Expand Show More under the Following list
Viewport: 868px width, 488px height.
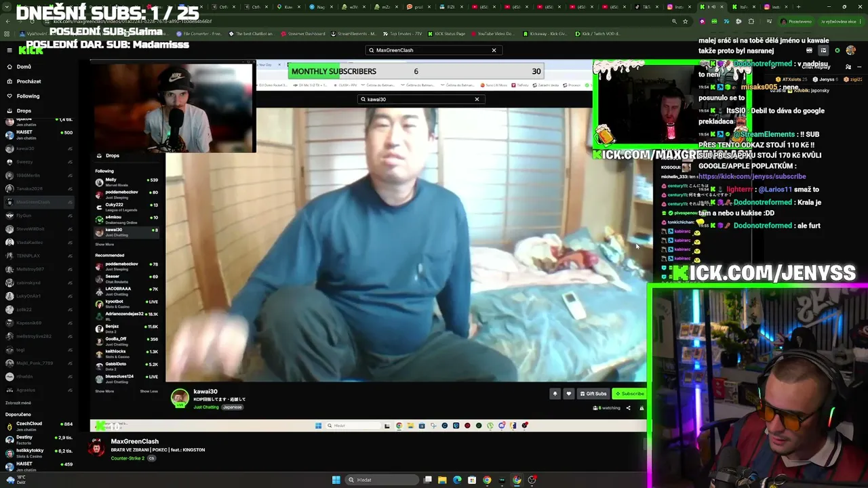click(104, 245)
